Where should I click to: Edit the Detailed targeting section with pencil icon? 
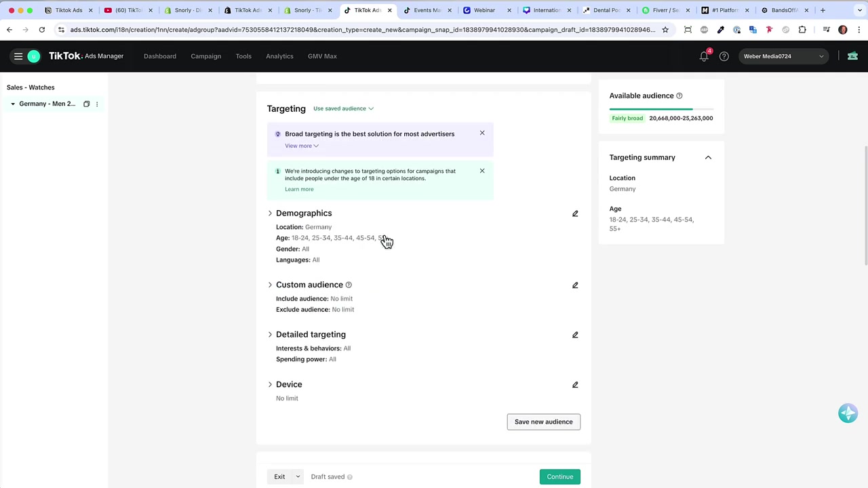575,335
